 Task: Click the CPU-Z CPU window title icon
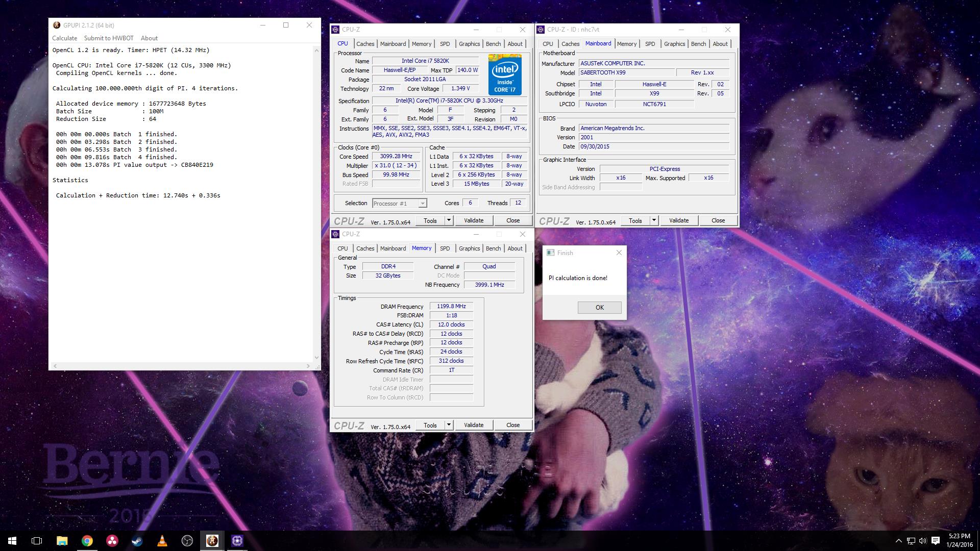(x=335, y=30)
